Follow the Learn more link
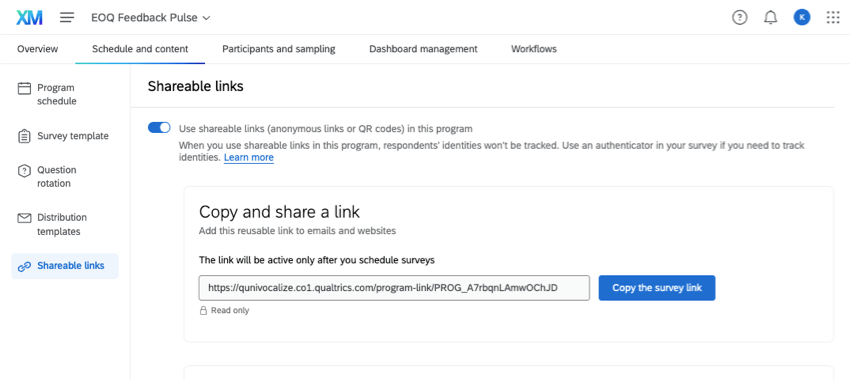Screen dimensions: 850x380 (249, 158)
